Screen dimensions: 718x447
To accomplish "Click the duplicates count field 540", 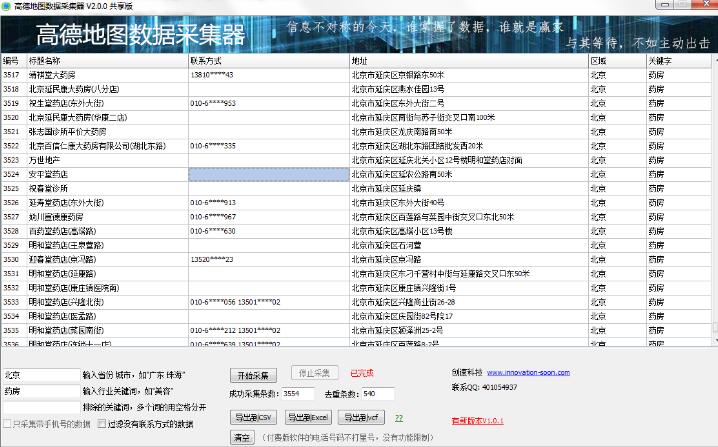I will [x=378, y=393].
